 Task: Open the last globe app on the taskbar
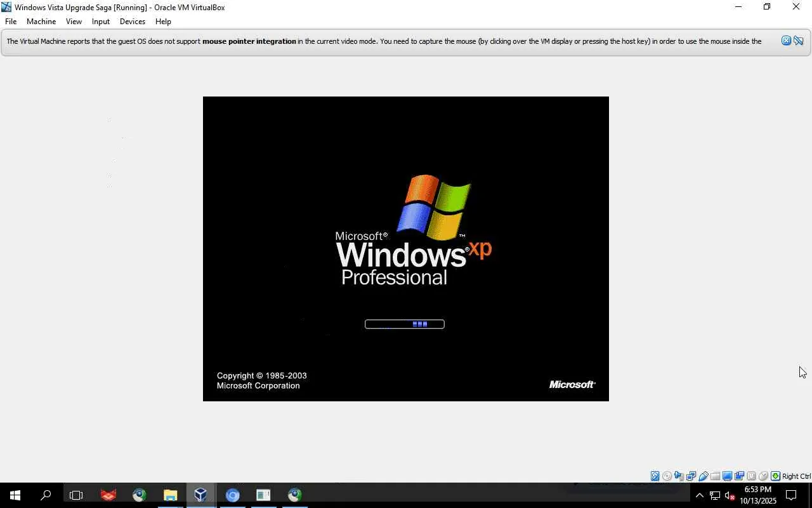click(294, 495)
